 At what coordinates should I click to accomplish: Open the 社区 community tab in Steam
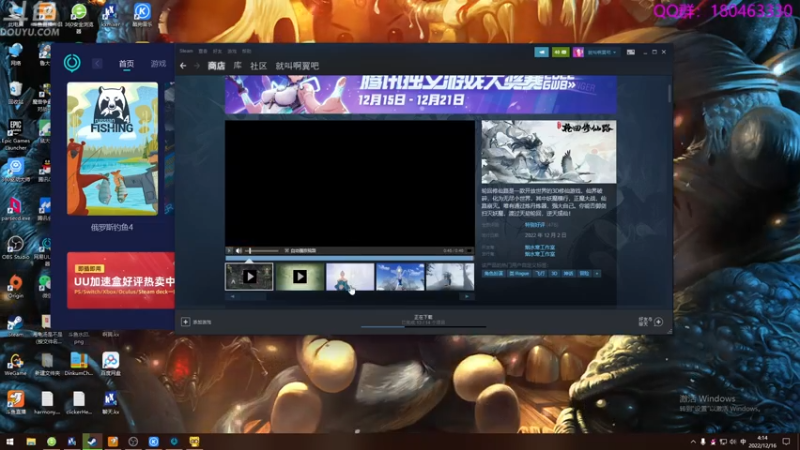(259, 66)
